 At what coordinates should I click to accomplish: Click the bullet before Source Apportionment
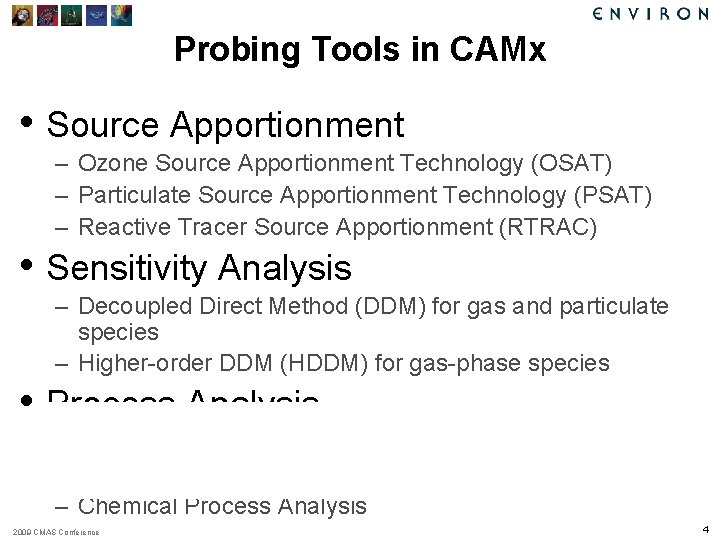coord(27,122)
